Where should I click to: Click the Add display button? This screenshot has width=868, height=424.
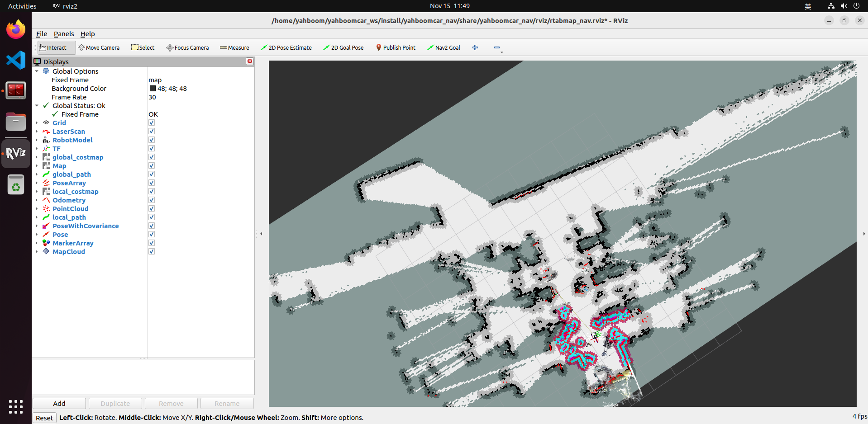tap(59, 403)
